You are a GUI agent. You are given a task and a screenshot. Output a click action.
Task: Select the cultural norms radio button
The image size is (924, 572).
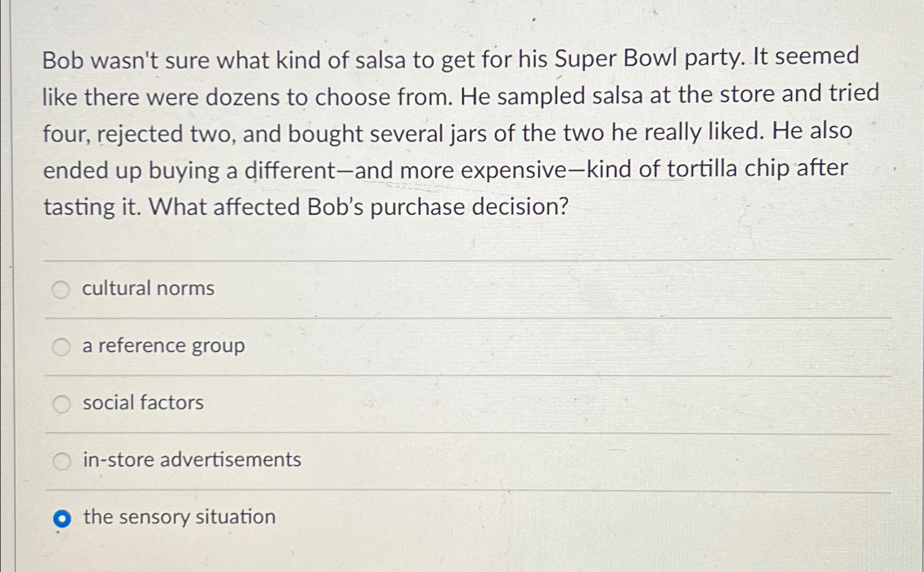61,290
